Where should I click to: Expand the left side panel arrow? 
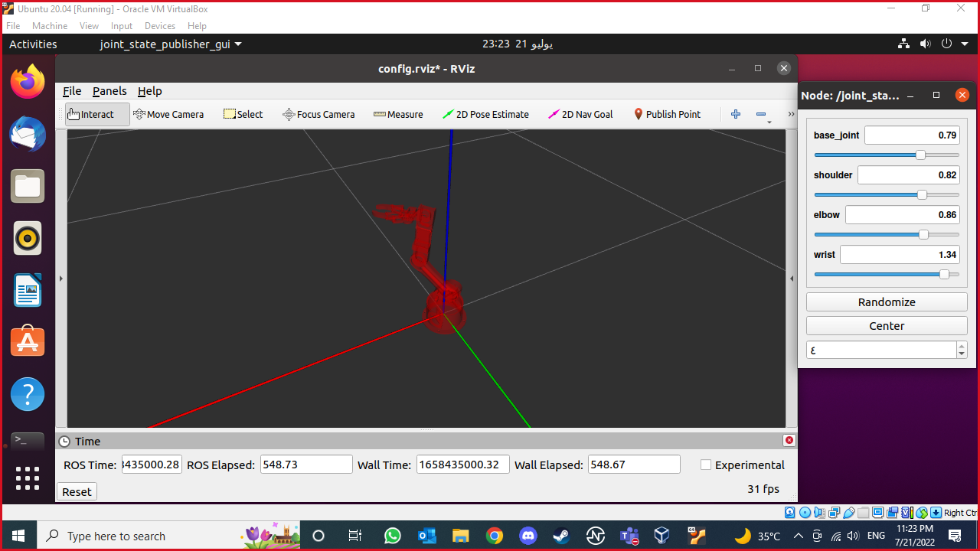pos(60,279)
